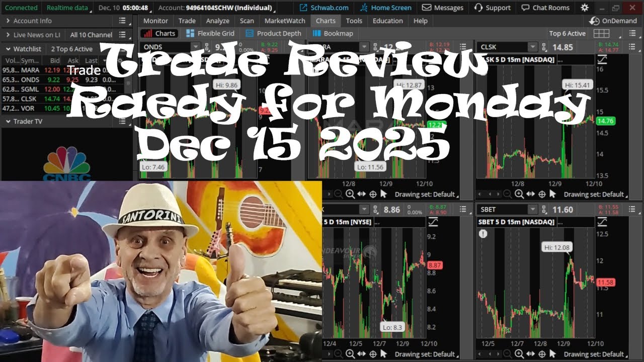644x362 pixels.
Task: Open the CLSK chart menu icon
Action: [633, 47]
